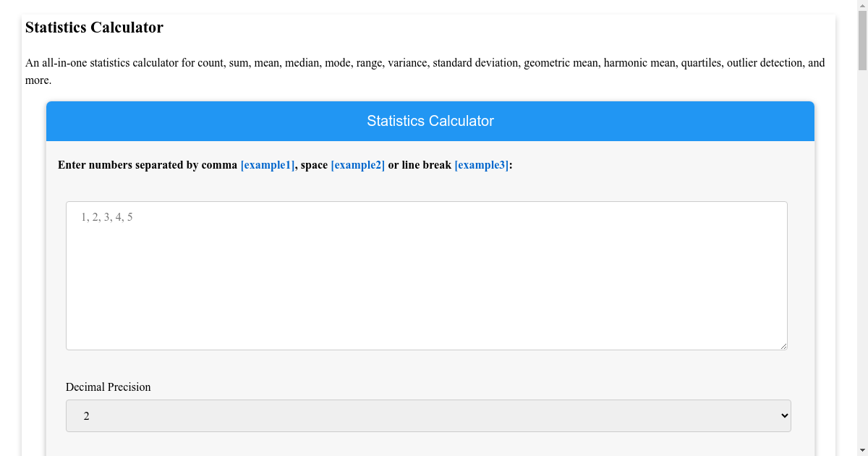
Task: Open the example1 comma-separated sample
Action: click(267, 165)
